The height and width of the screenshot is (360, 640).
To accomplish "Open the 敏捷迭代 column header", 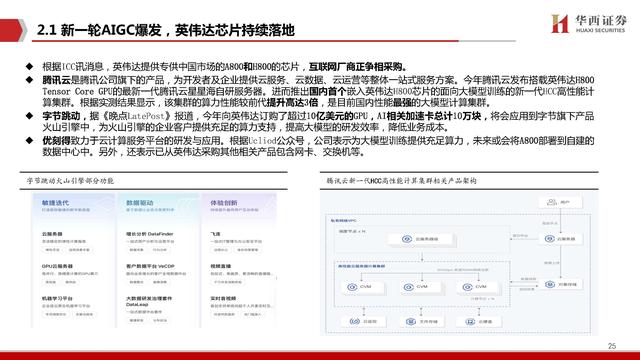I will [56, 203].
